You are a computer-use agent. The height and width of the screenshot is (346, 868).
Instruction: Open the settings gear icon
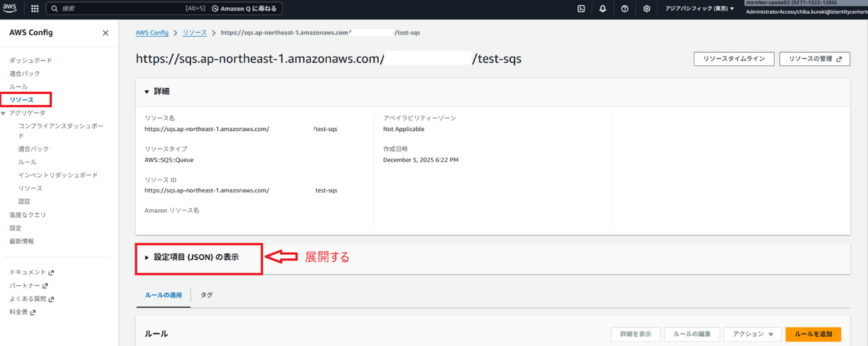[646, 9]
